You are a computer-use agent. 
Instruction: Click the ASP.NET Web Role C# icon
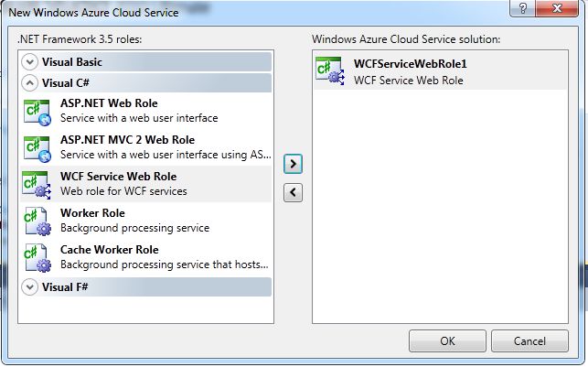(x=37, y=113)
